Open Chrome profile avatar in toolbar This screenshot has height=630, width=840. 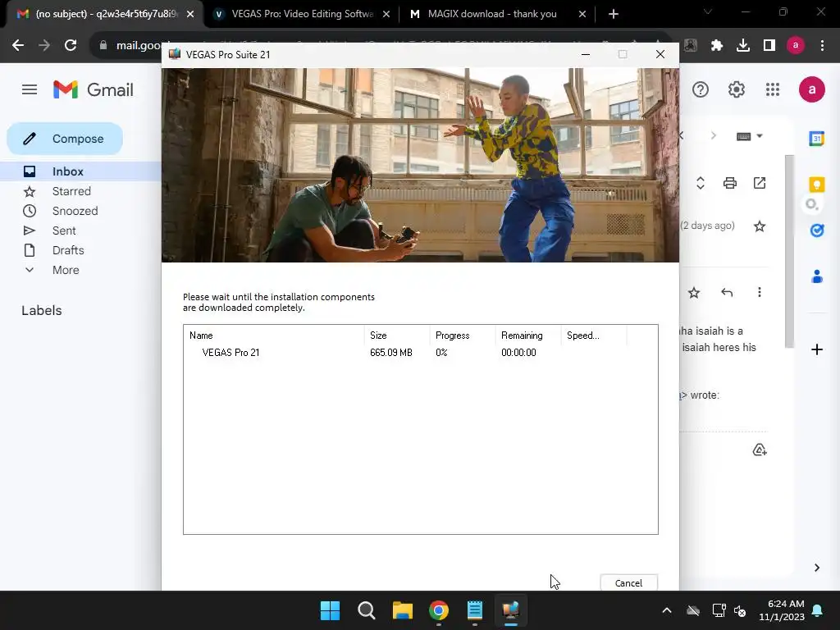tap(796, 46)
